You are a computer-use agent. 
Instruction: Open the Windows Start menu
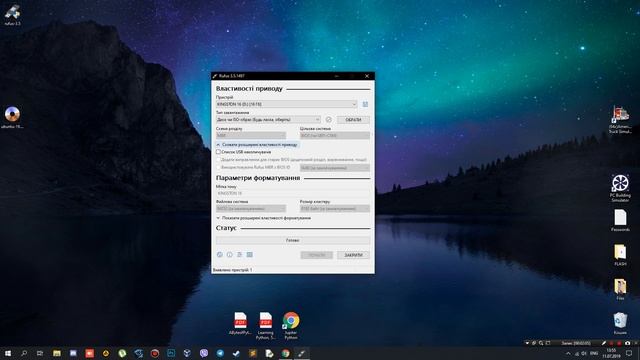pos(7,353)
